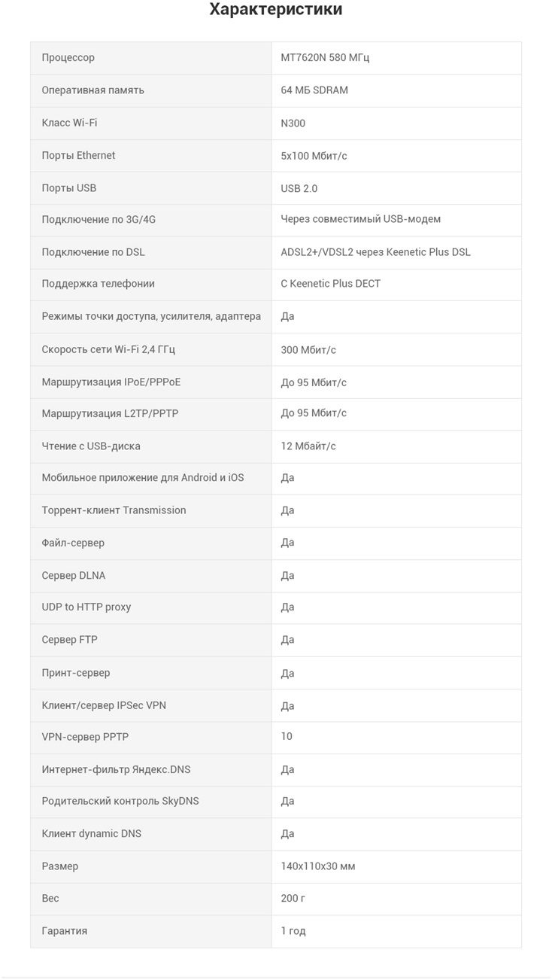Click the VPN-сервер PPTP label
552x980 pixels.
pyautogui.click(x=85, y=737)
